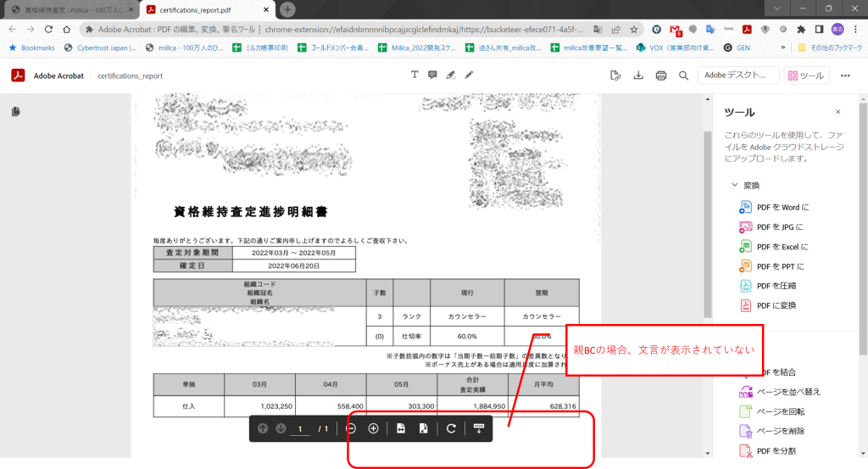Choose PDF を Excel に conversion
Image resolution: width=868 pixels, height=469 pixels.
pyautogui.click(x=782, y=247)
